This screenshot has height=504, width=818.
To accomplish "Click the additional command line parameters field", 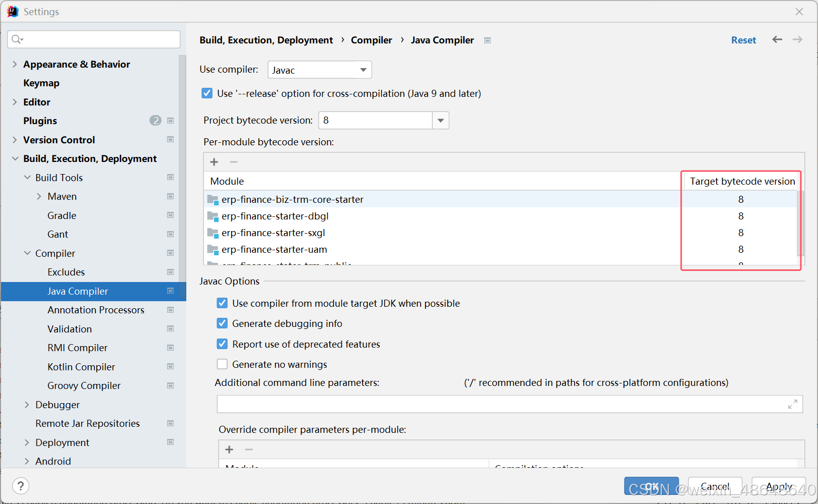I will click(x=505, y=404).
